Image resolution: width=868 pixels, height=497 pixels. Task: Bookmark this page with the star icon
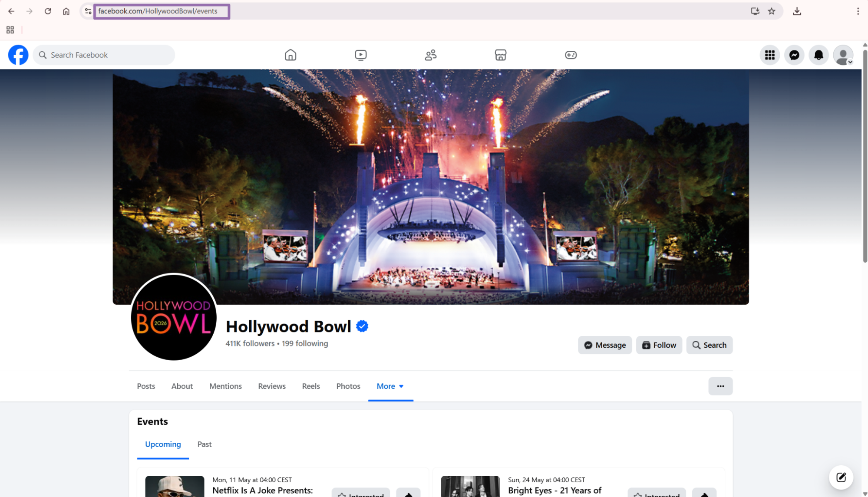(x=771, y=11)
